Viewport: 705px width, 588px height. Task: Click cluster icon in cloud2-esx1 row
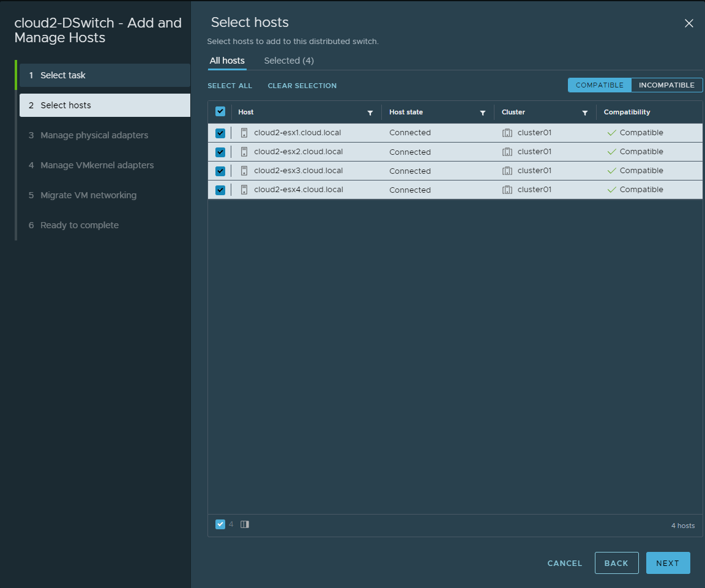[507, 133]
